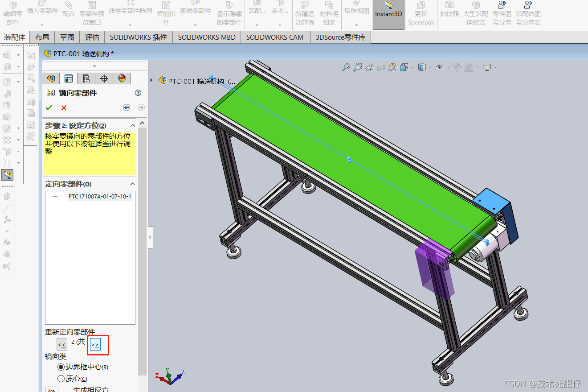Run 装配体图号分离宏 macro
The width and height of the screenshot is (588, 392).
click(x=528, y=14)
